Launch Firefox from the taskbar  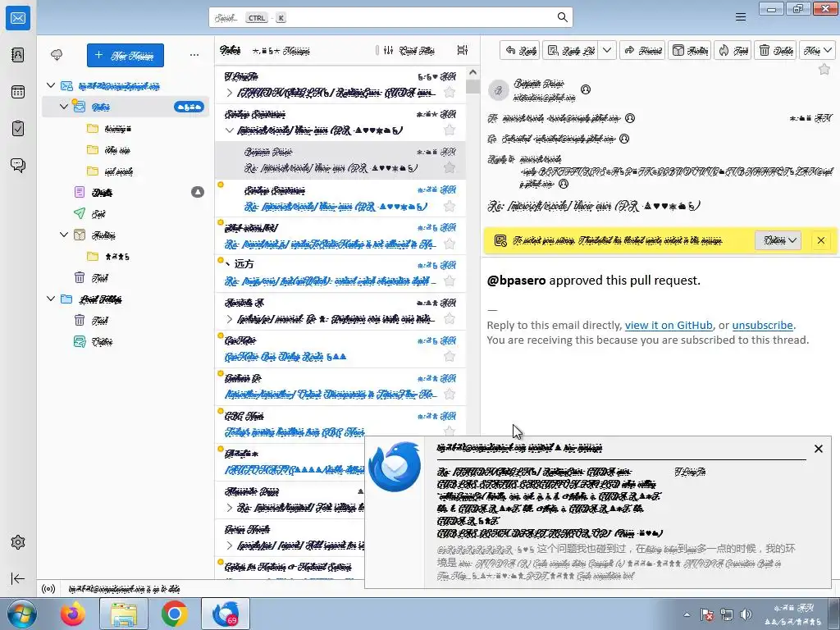(x=73, y=614)
